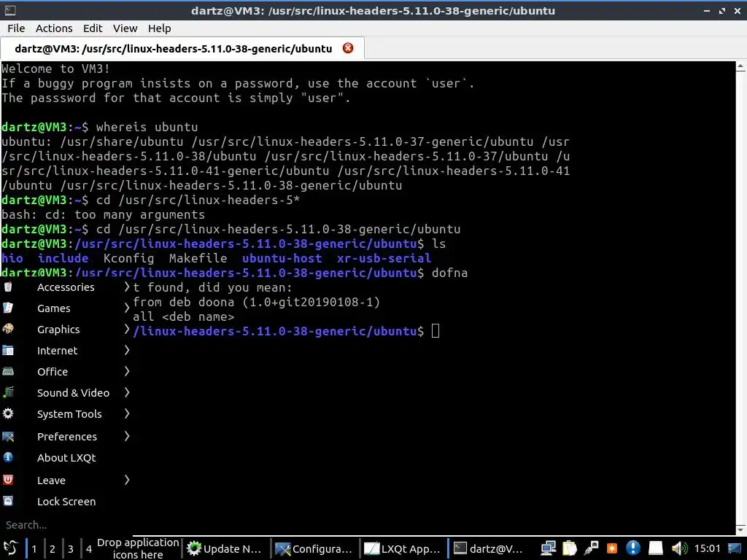Click the Games cards icon
This screenshot has height=560, width=747.
pyautogui.click(x=8, y=308)
